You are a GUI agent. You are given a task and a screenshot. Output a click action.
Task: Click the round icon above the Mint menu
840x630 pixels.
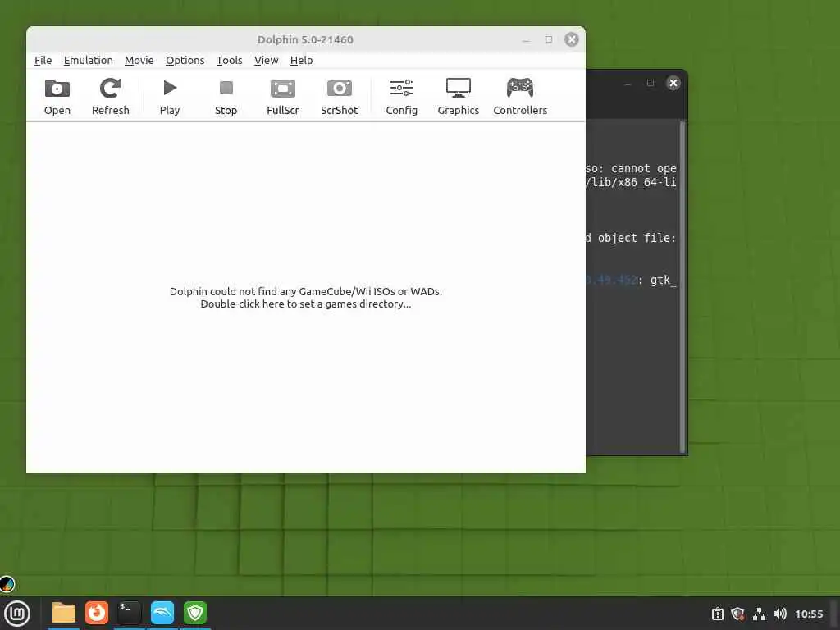[7, 584]
